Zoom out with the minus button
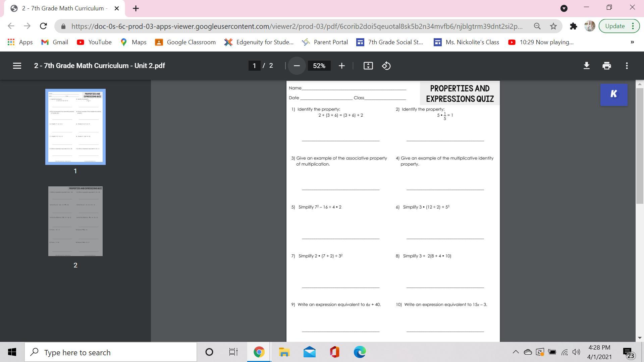The height and width of the screenshot is (362, 644). [297, 66]
